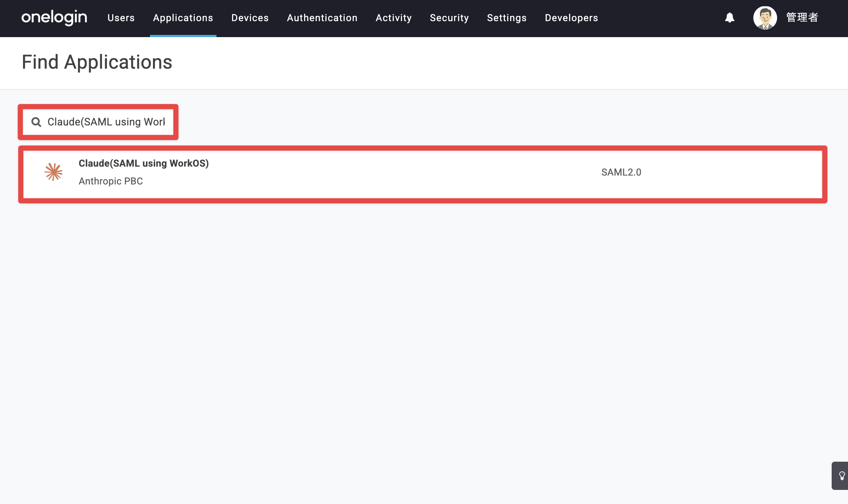Open the Devices menu

[x=250, y=18]
